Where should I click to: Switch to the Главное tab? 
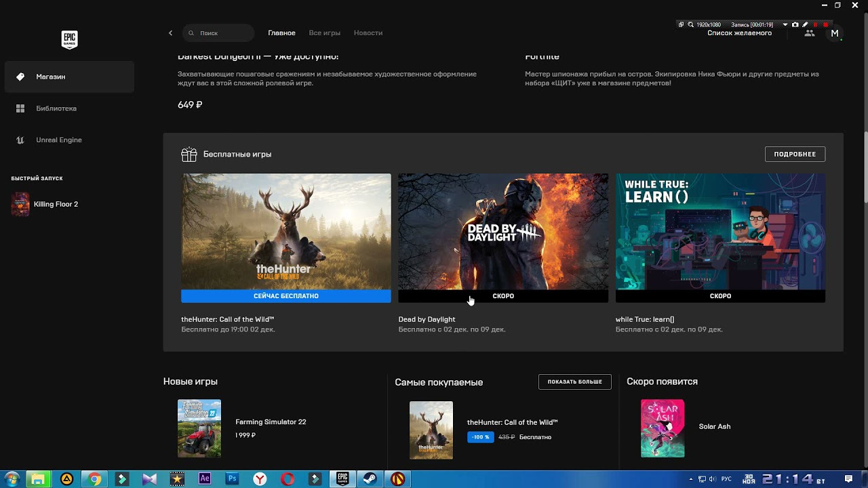point(281,33)
